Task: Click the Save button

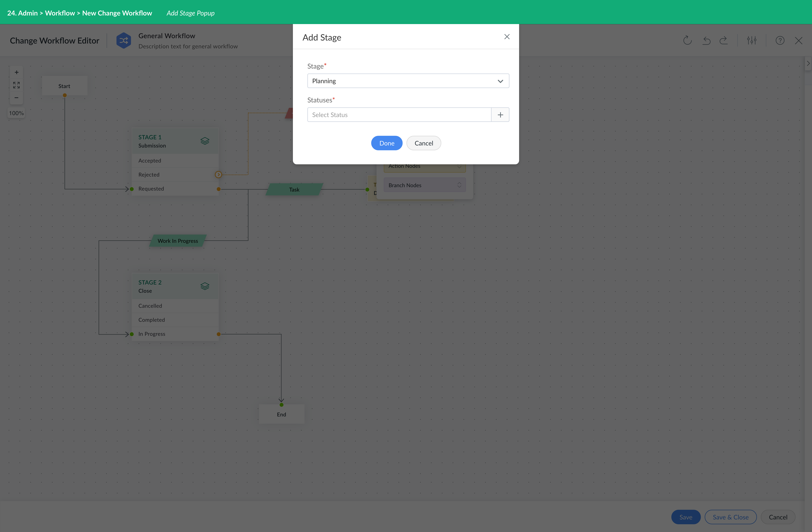Action: (686, 517)
